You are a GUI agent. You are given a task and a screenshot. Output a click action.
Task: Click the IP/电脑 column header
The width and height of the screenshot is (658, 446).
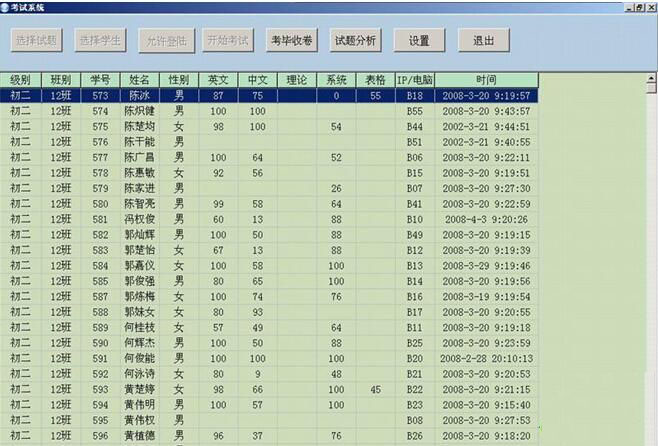(414, 79)
